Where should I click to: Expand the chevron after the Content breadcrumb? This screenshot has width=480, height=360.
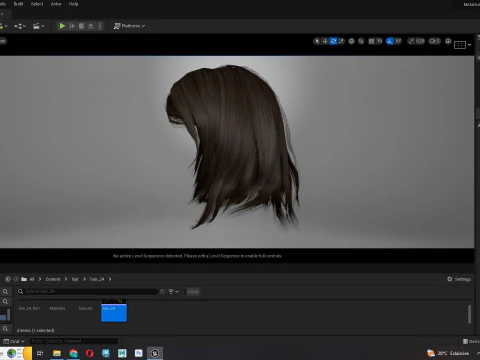point(66,279)
